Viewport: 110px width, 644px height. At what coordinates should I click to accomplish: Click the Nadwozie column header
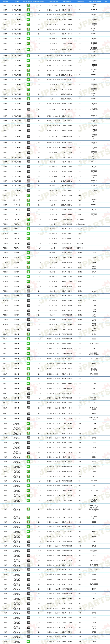(80, 2)
